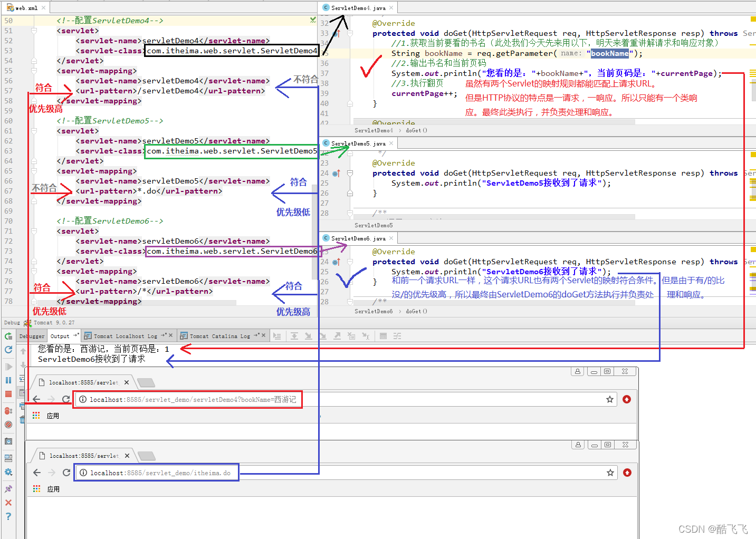Click the red X close debug icon
Screen dimensions: 756x539
tap(8, 503)
